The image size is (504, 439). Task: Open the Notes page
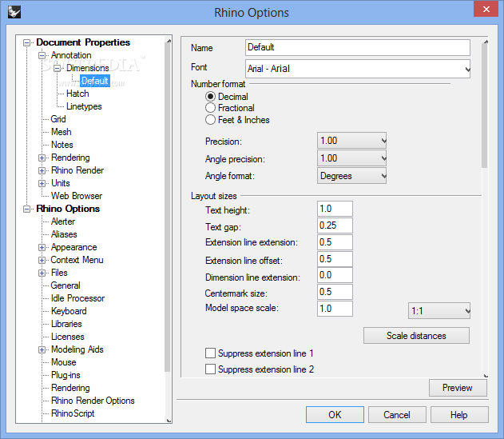coord(62,145)
